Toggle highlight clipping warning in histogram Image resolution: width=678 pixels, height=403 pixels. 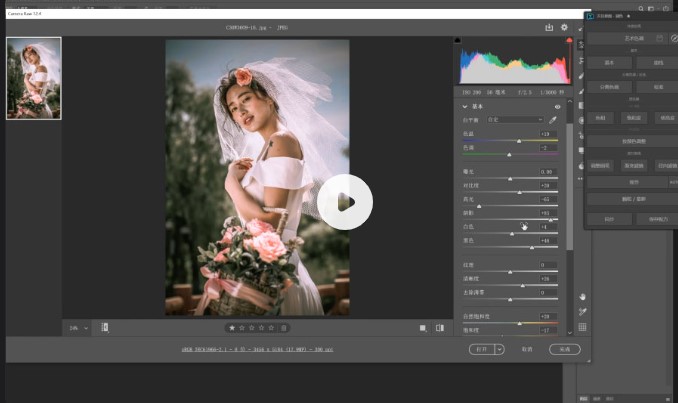[569, 41]
